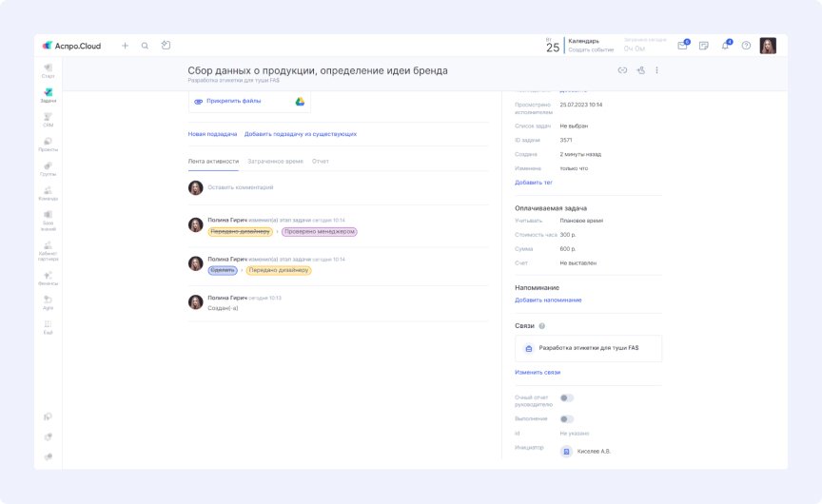
Task: Open notifications bell icon
Action: point(726,45)
